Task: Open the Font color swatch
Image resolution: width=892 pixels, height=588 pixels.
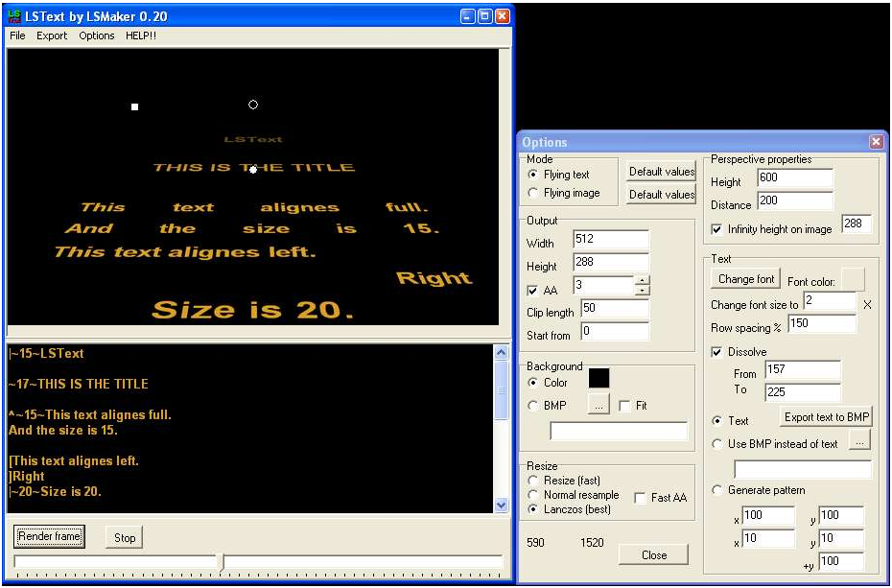Action: [853, 279]
